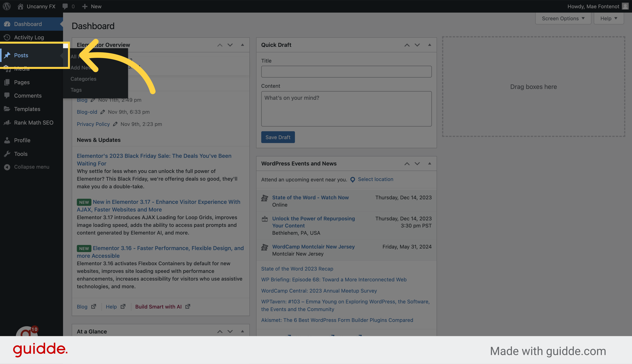Move At a Glance panel down
This screenshot has width=632, height=364.
pos(230,332)
